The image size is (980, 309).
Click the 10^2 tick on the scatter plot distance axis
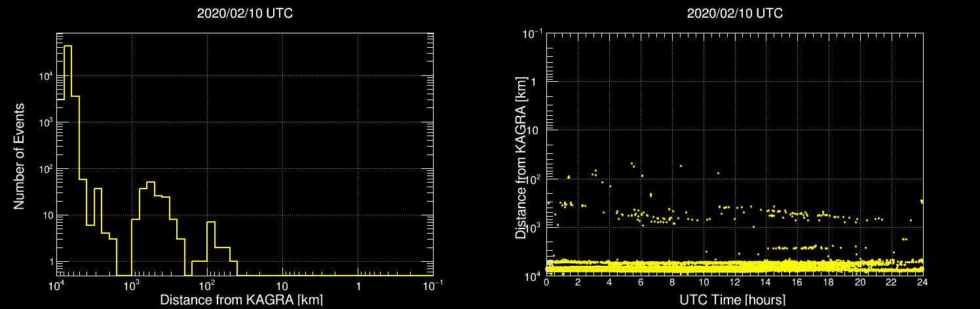click(x=533, y=179)
